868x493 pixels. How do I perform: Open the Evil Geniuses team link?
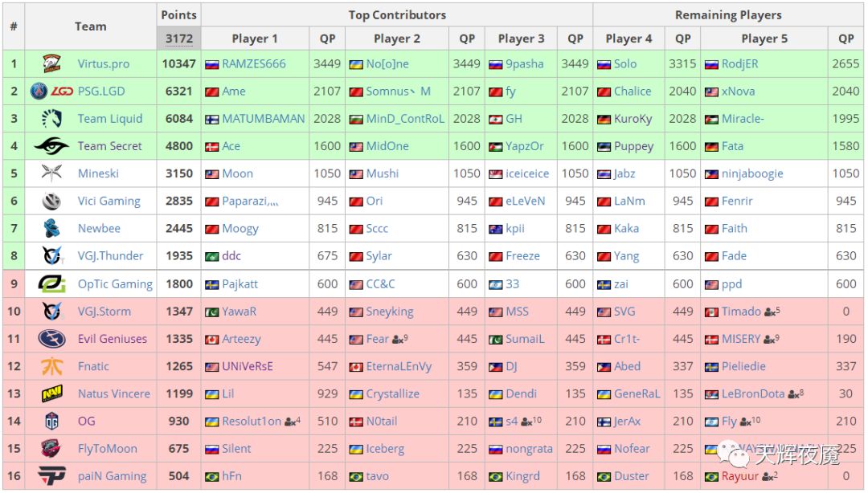pos(113,339)
